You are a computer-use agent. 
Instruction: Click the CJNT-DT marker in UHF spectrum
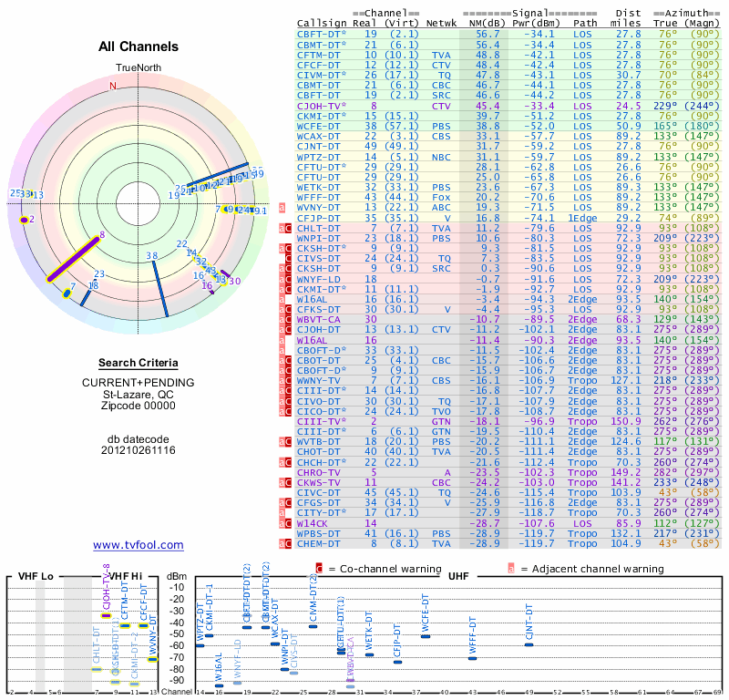(x=529, y=644)
